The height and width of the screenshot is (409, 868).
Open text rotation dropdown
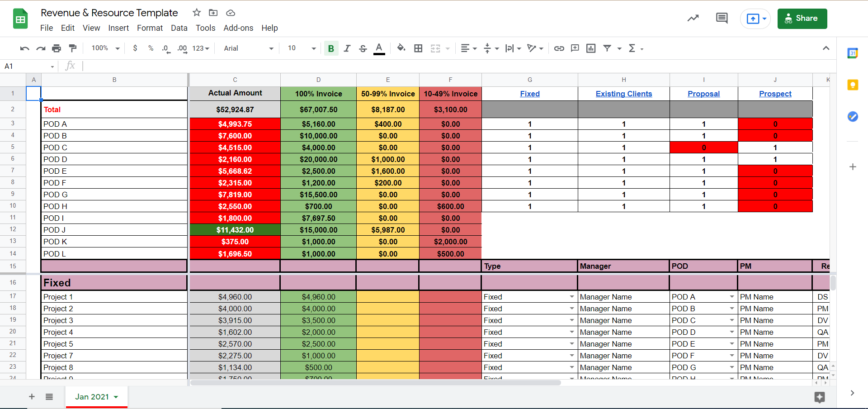point(535,48)
